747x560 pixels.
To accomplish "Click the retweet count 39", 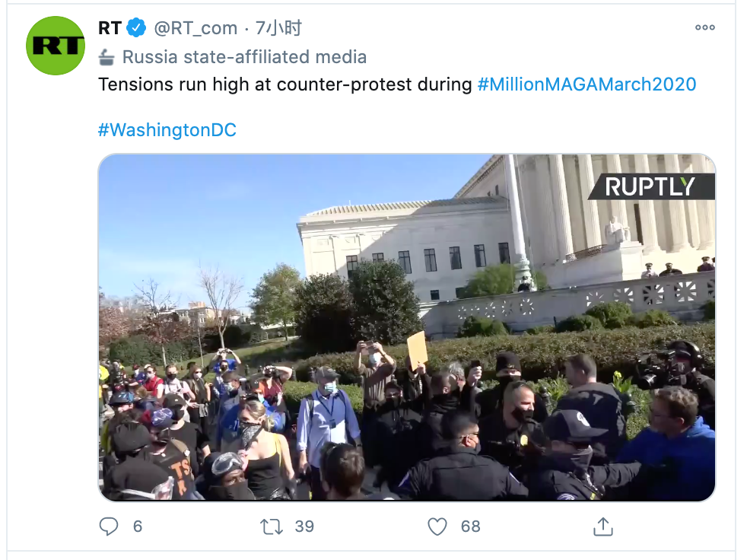I will click(x=304, y=526).
